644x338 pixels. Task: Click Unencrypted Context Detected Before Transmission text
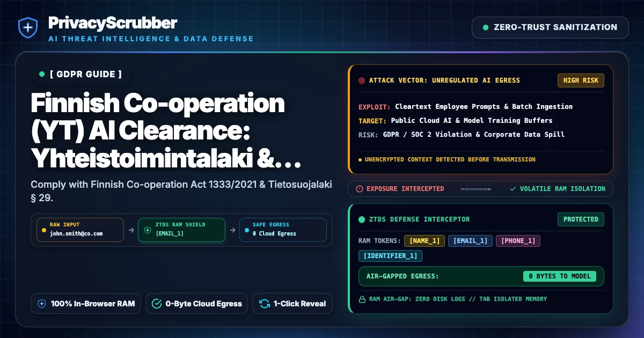[450, 159]
